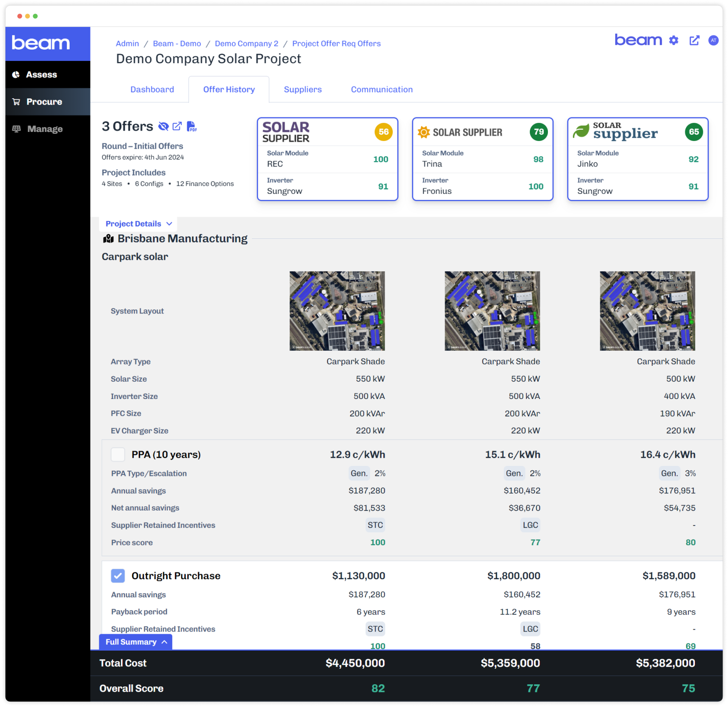Open first supplier's system layout image

(x=337, y=311)
